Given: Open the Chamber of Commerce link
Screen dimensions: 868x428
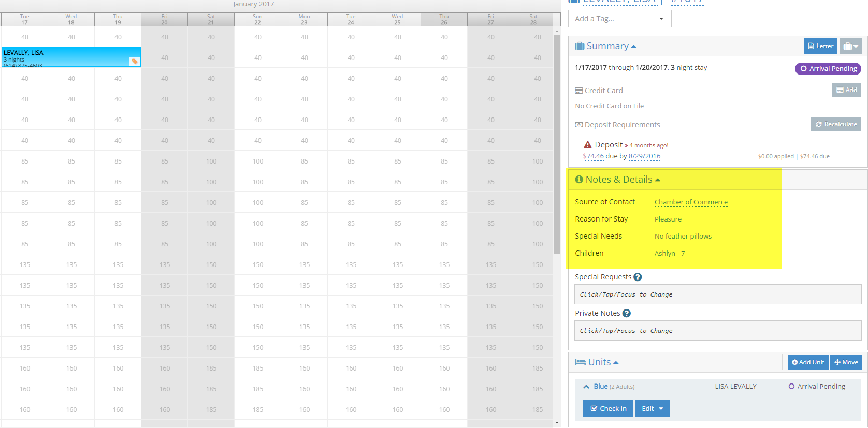Looking at the screenshot, I should (690, 202).
